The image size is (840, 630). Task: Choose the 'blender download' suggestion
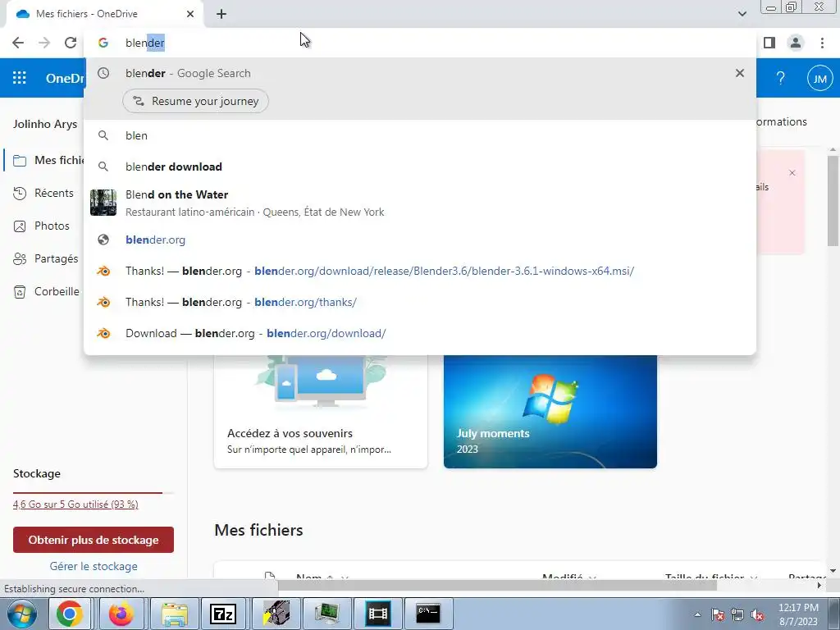click(420, 167)
